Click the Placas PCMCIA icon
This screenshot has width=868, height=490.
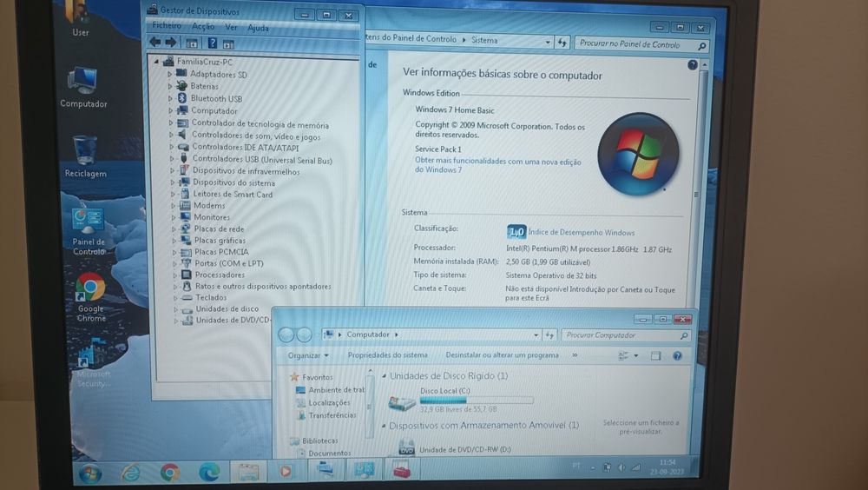[186, 252]
